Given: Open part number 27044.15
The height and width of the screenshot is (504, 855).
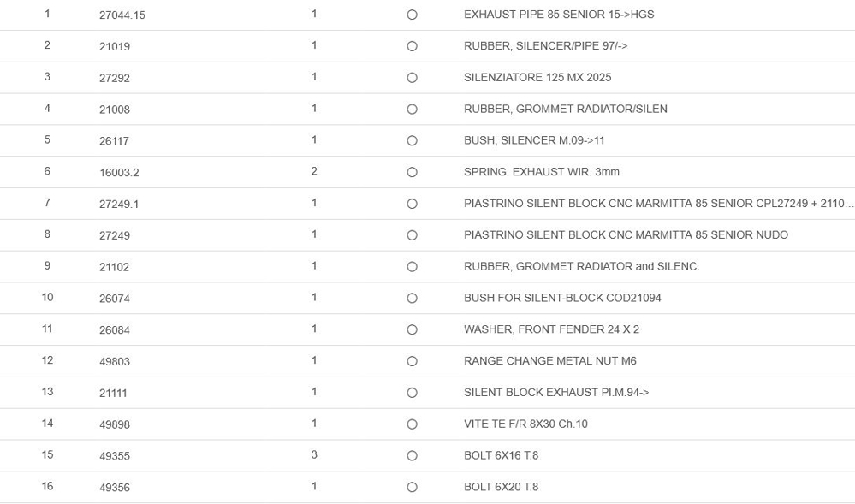Looking at the screenshot, I should tap(122, 15).
